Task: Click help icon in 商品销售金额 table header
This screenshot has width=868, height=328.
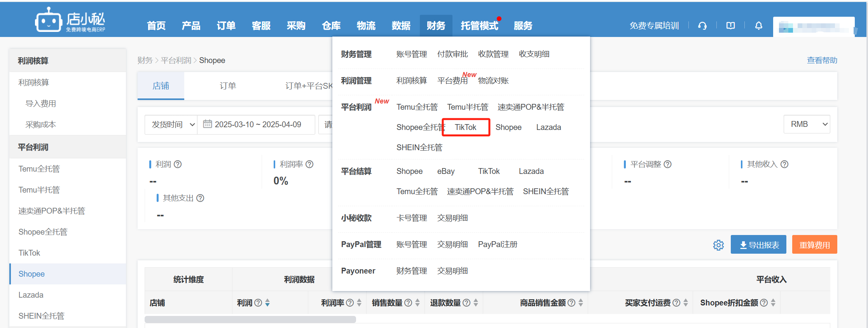Action: [571, 303]
